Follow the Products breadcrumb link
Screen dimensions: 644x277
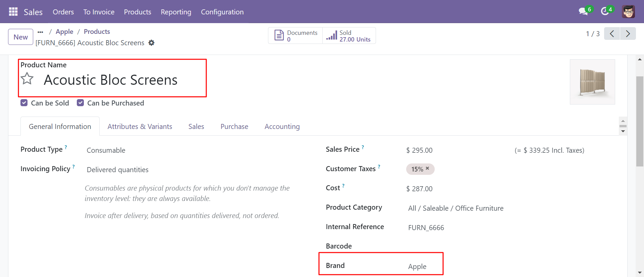(97, 31)
